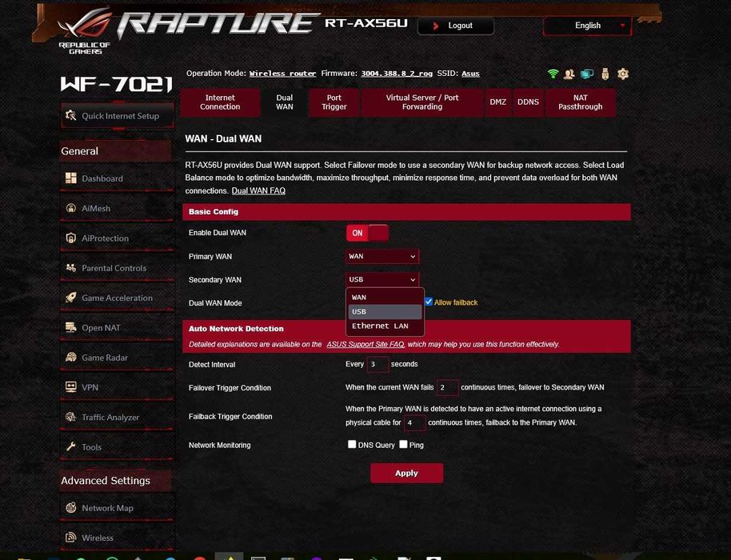Click the Network Map globe icon
This screenshot has width=731, height=560.
coord(71,508)
